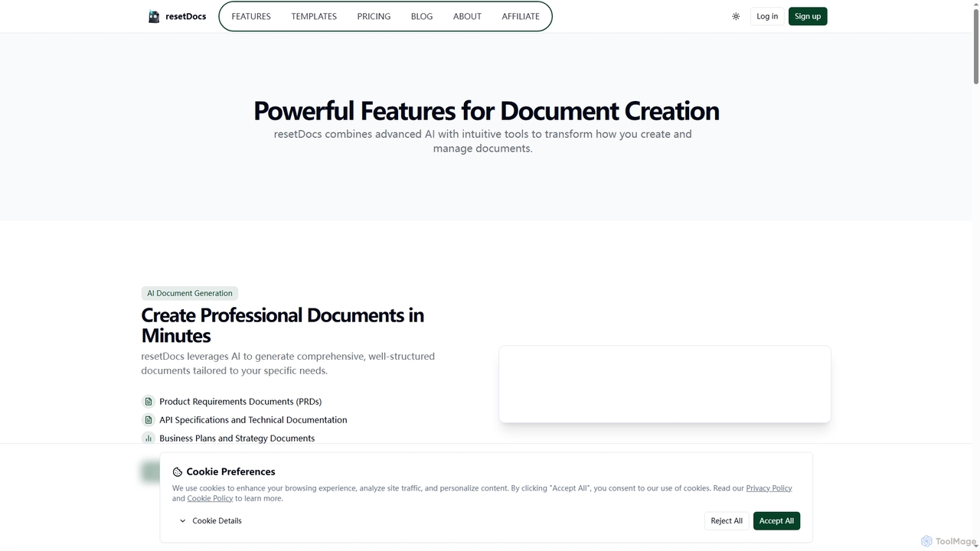The height and width of the screenshot is (551, 980).
Task: Go to the PRICING page
Action: [374, 16]
